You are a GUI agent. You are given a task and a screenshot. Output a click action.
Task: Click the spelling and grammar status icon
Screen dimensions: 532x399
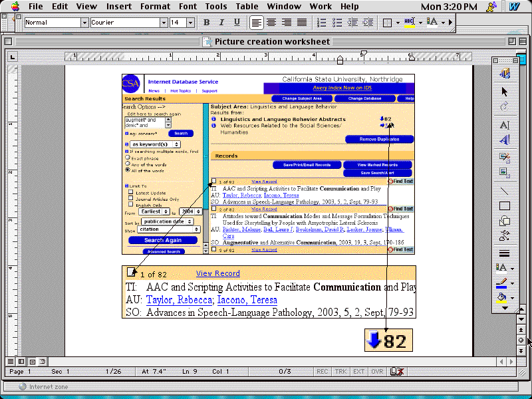pyautogui.click(x=396, y=372)
